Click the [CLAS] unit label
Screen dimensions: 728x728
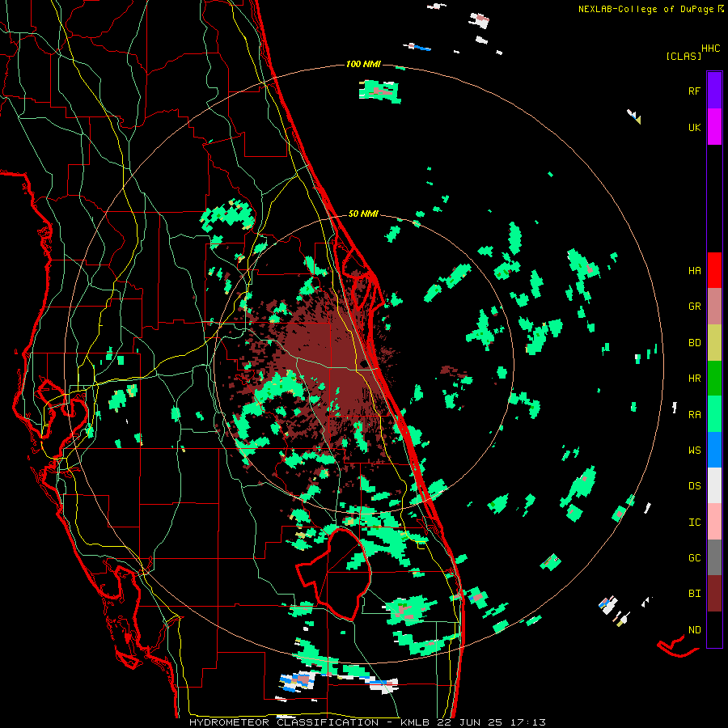coord(684,57)
